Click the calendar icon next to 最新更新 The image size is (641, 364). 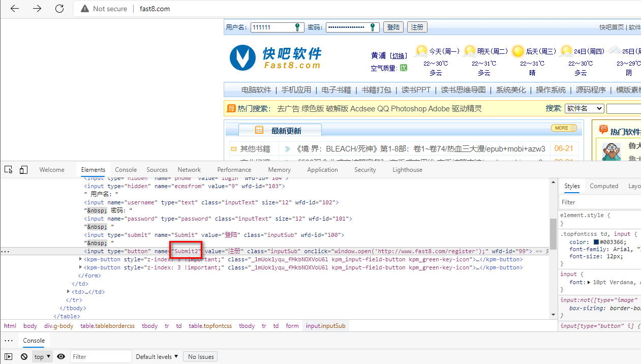(x=259, y=130)
